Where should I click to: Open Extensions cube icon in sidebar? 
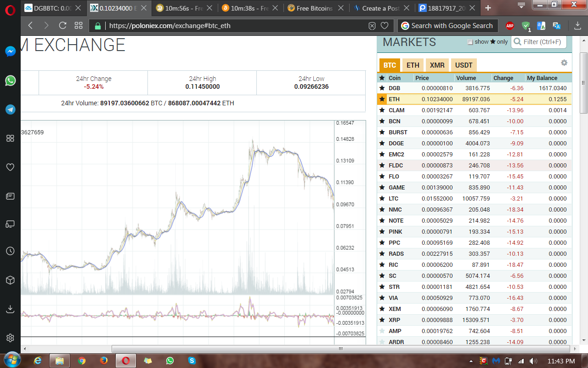(x=10, y=280)
